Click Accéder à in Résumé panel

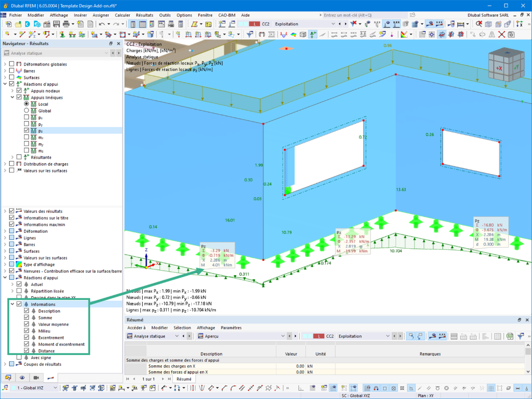tap(137, 328)
